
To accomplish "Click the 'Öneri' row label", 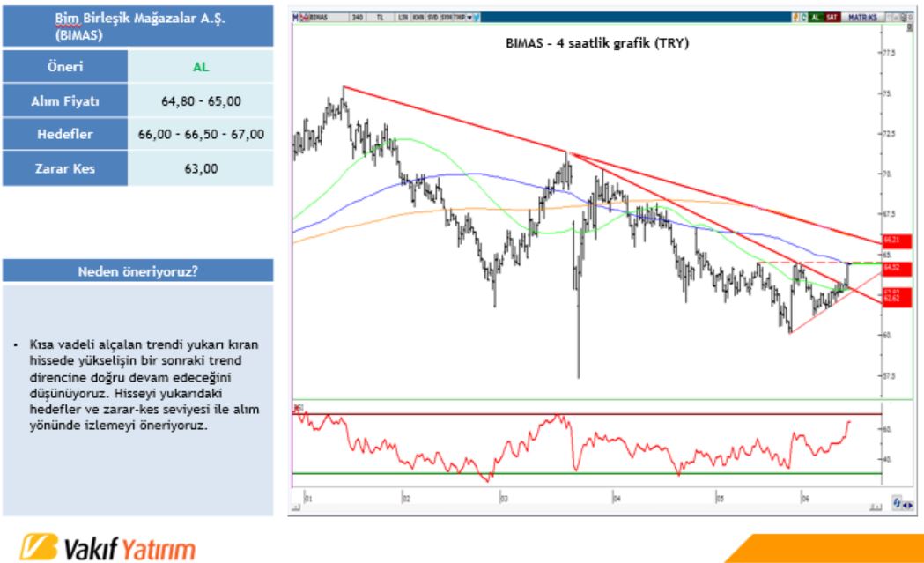I will [65, 67].
